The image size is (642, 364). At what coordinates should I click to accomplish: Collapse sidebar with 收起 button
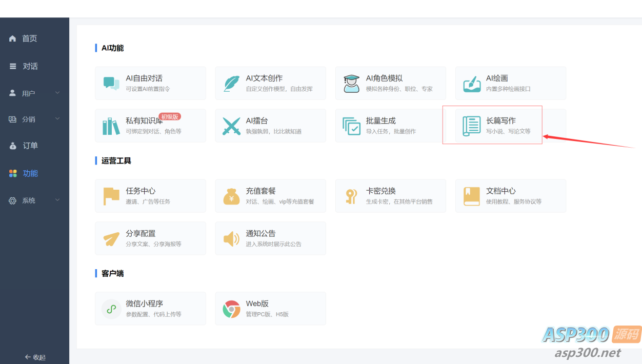[35, 357]
